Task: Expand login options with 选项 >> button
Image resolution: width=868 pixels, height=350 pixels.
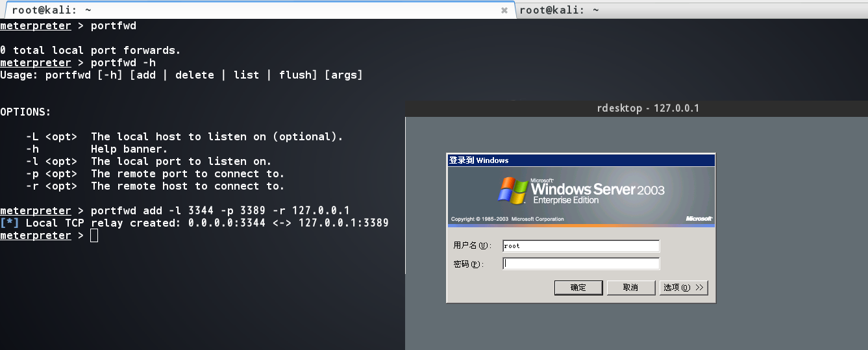Action: [x=684, y=288]
